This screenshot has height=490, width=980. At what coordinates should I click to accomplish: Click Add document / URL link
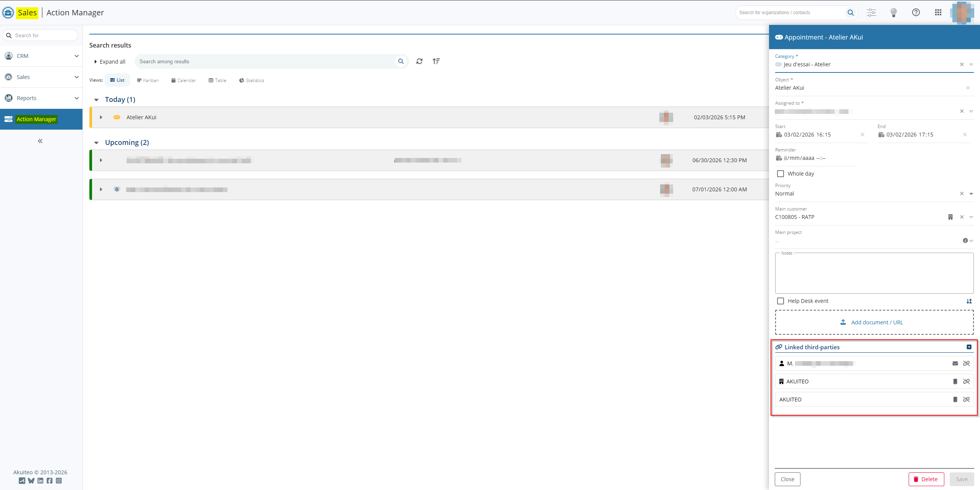pos(876,322)
